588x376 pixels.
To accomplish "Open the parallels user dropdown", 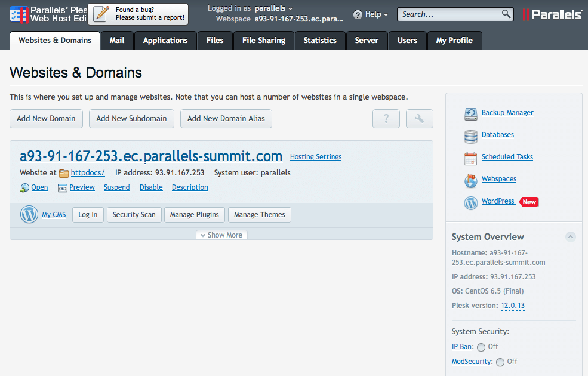I will pyautogui.click(x=273, y=8).
